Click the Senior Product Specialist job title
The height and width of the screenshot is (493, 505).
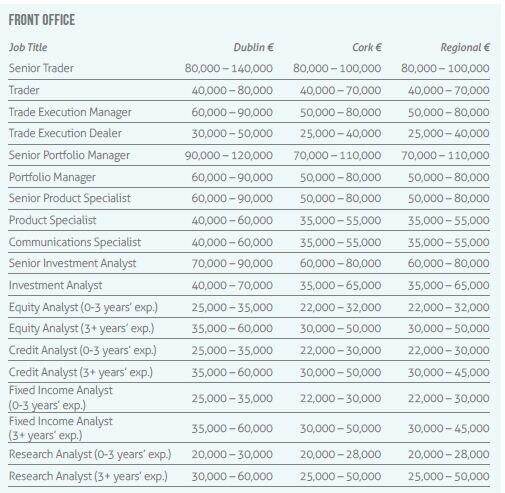tap(70, 198)
